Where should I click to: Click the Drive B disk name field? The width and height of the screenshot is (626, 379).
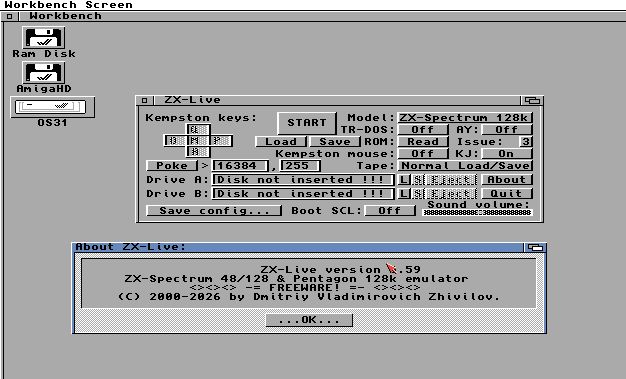tap(303, 194)
